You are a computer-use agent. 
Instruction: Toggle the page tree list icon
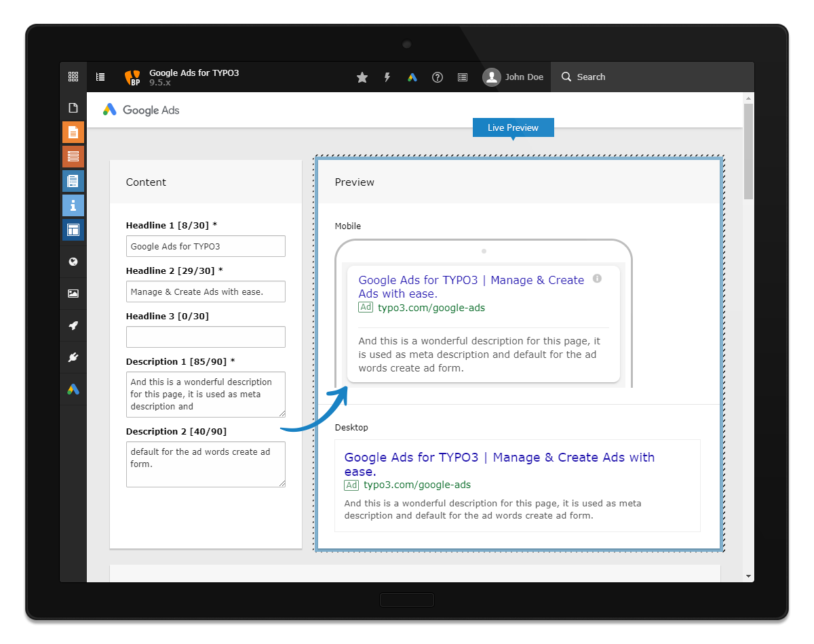pyautogui.click(x=100, y=77)
